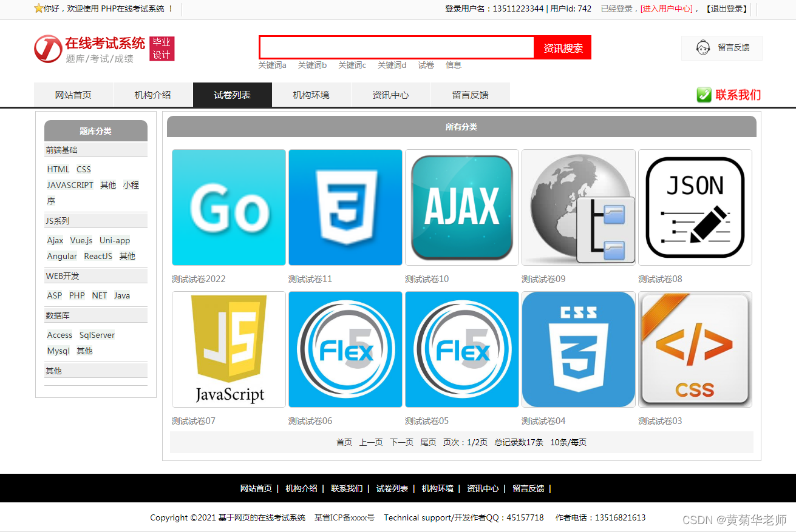Screen dimensions: 796x532
Task: Click the green checkmark 联系我们 icon
Action: (x=704, y=95)
